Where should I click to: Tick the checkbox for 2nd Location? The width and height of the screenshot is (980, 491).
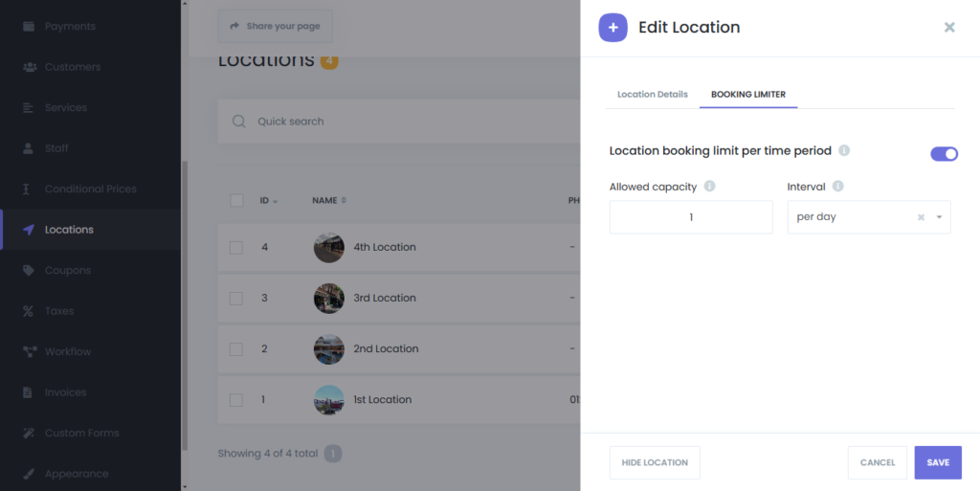tap(236, 348)
